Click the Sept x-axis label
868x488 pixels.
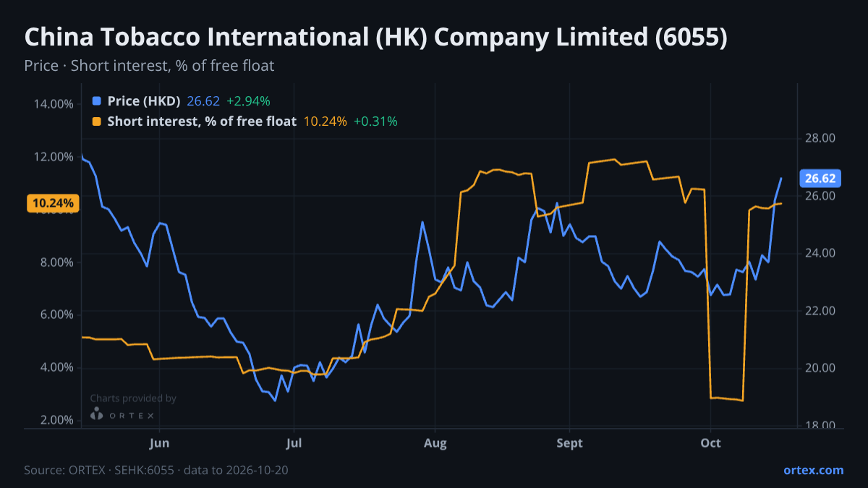570,443
